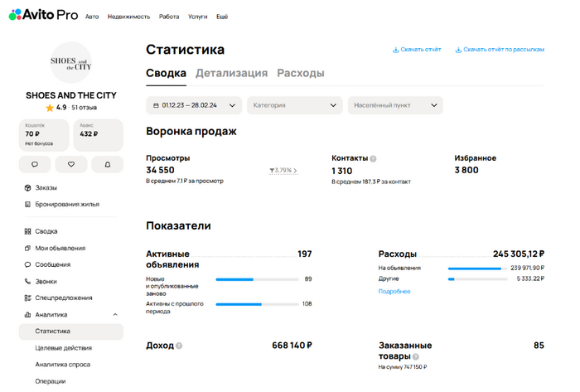Click the Подробнее link under Расходы
Viewport: 580px width, 392px height.
(394, 291)
